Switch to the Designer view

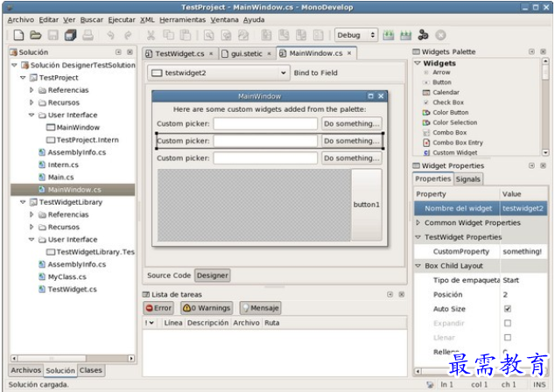tap(213, 276)
